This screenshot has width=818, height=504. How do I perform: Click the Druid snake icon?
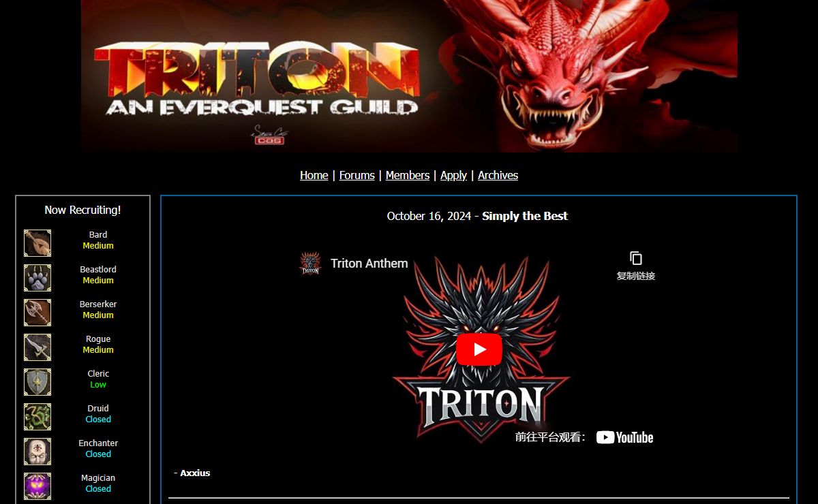pyautogui.click(x=37, y=417)
